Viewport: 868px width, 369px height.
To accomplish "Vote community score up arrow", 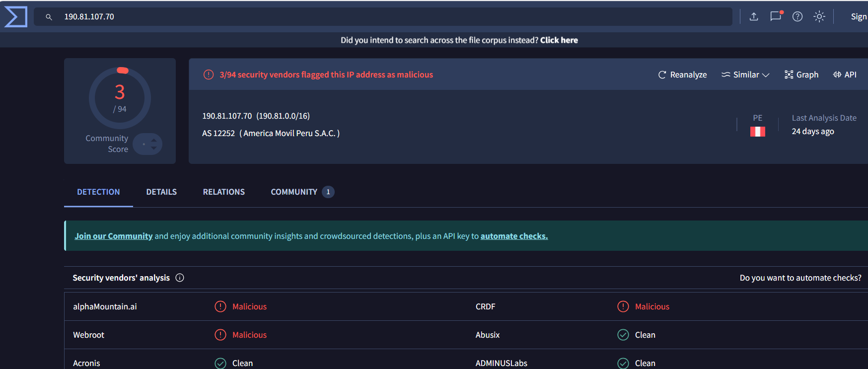I will tap(154, 141).
